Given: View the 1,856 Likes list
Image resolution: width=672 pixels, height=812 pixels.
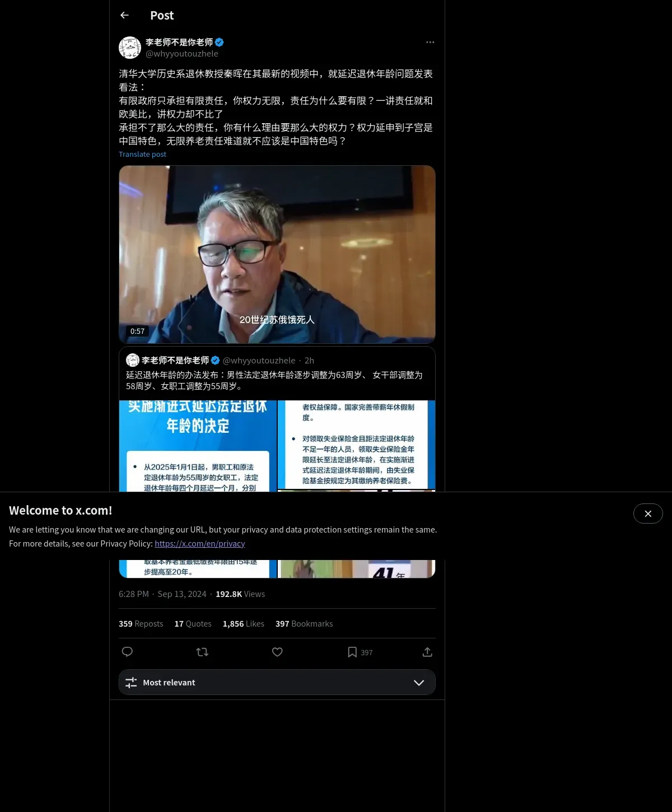Looking at the screenshot, I should [x=244, y=624].
